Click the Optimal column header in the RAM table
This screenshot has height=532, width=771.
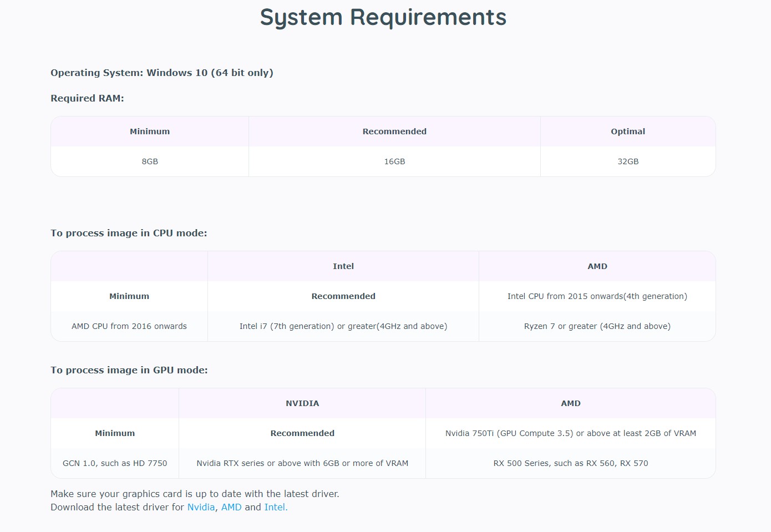[628, 131]
